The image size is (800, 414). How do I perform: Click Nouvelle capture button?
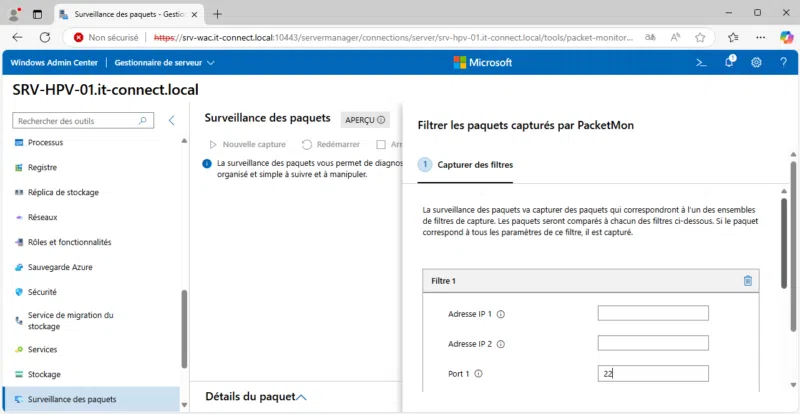click(247, 144)
